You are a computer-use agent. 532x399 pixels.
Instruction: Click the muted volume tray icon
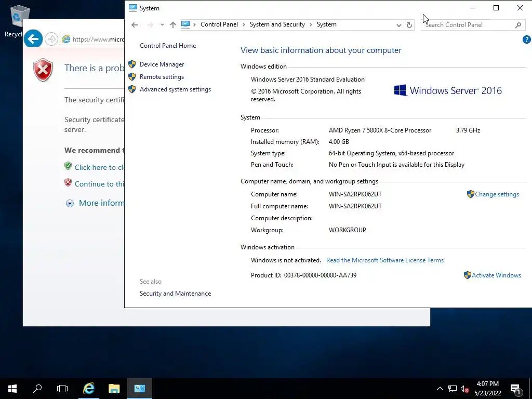(x=464, y=389)
